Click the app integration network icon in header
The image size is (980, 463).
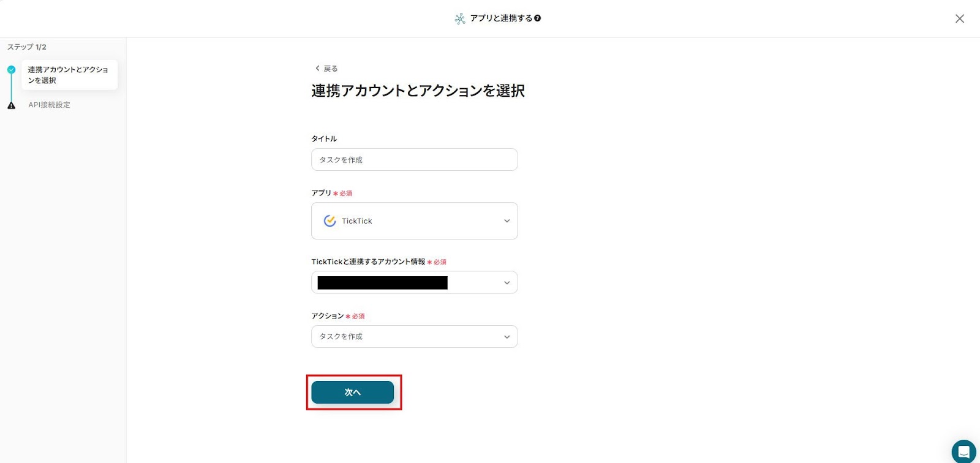[x=460, y=19]
